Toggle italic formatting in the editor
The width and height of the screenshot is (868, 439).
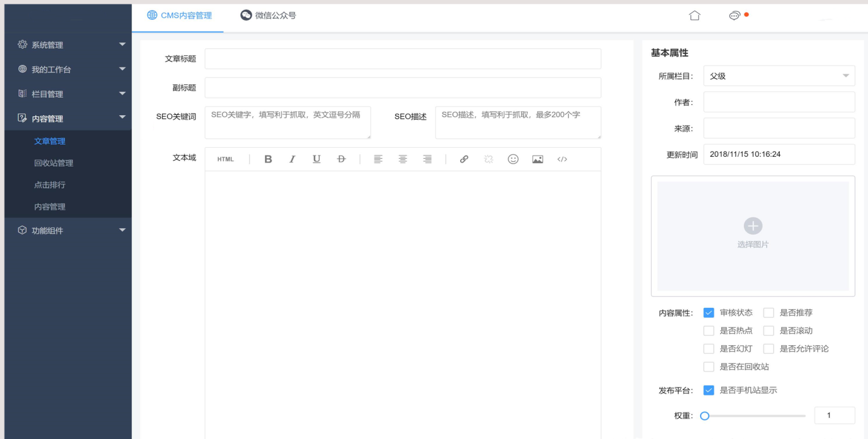point(292,159)
